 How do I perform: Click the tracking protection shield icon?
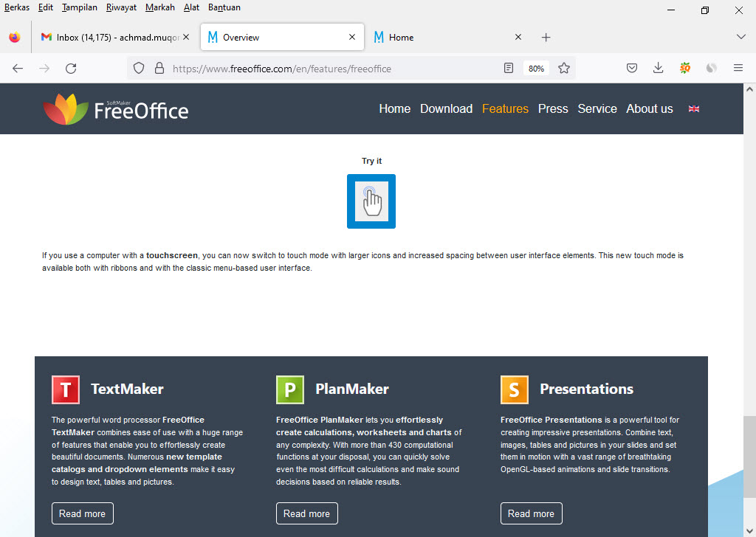pos(138,68)
